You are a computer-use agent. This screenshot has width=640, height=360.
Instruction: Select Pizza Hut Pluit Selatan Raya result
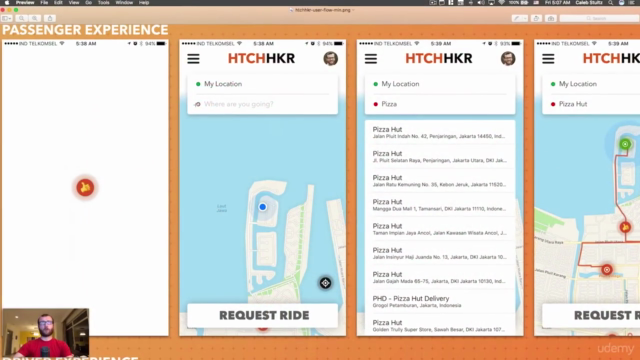pyautogui.click(x=440, y=156)
